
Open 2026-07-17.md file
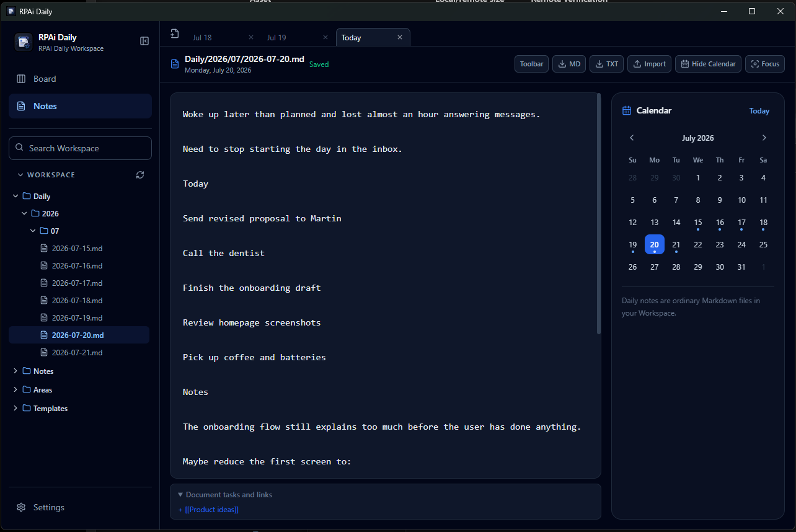click(x=79, y=283)
